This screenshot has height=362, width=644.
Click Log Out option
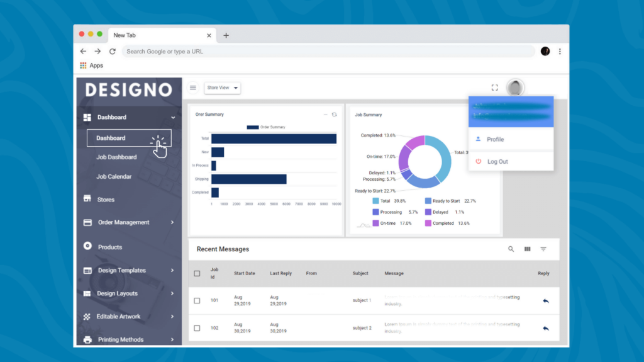497,162
